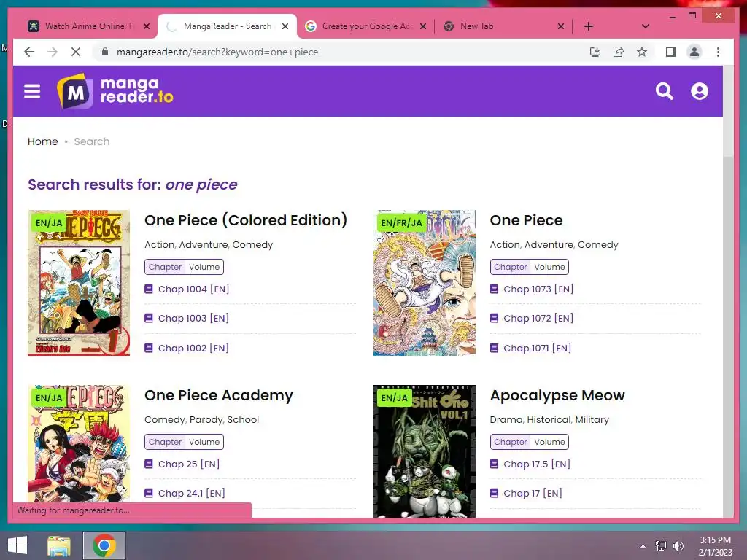This screenshot has width=747, height=560.
Task: Open Chap 17.5 [EN] link
Action: click(537, 464)
